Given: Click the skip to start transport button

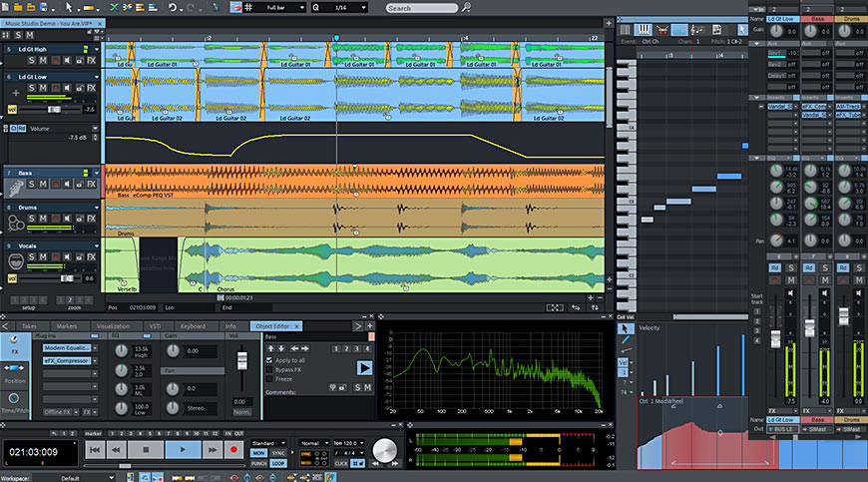Looking at the screenshot, I should (x=95, y=450).
